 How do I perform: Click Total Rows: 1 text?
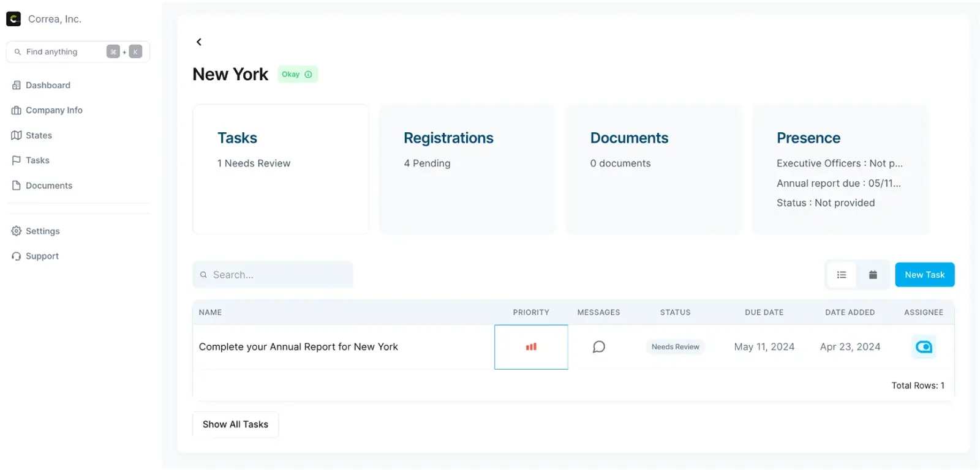click(918, 386)
